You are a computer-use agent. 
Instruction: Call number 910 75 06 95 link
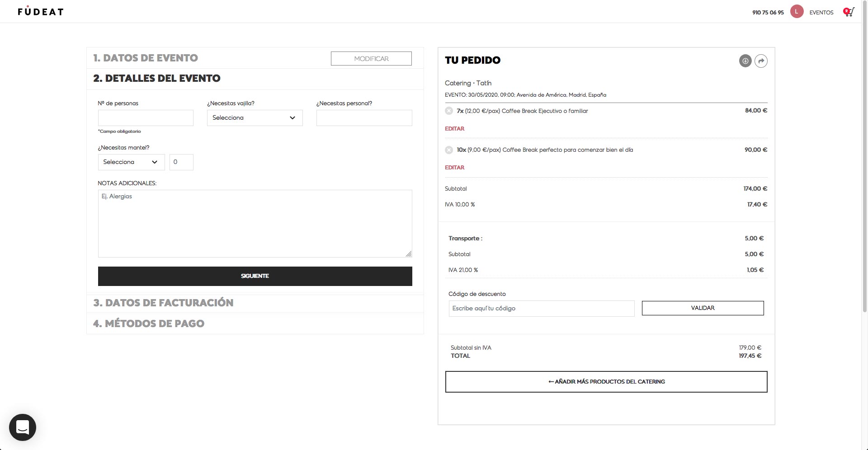coord(768,13)
